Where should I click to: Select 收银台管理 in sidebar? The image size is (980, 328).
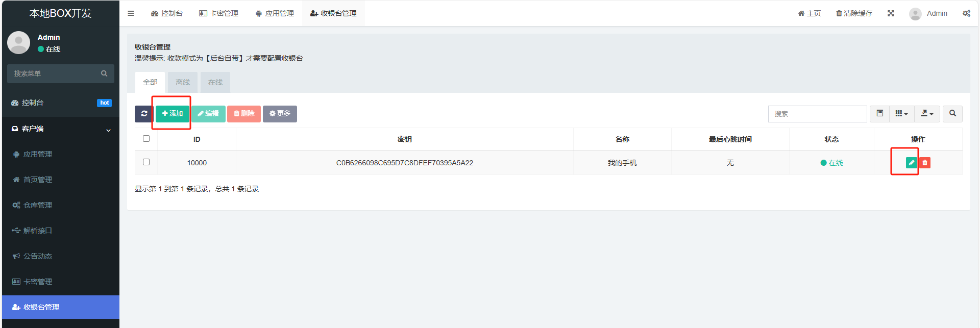pos(60,307)
